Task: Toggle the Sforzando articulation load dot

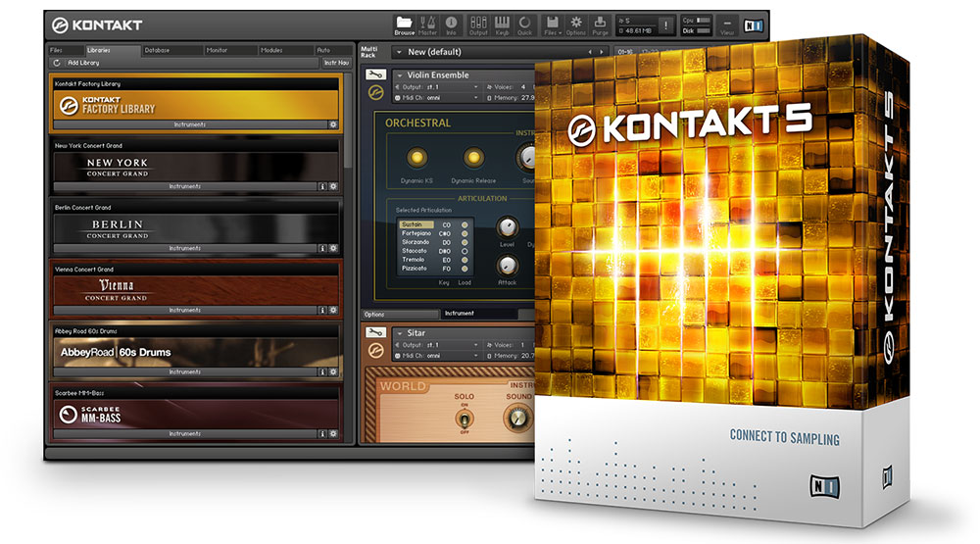Action: coord(465,242)
